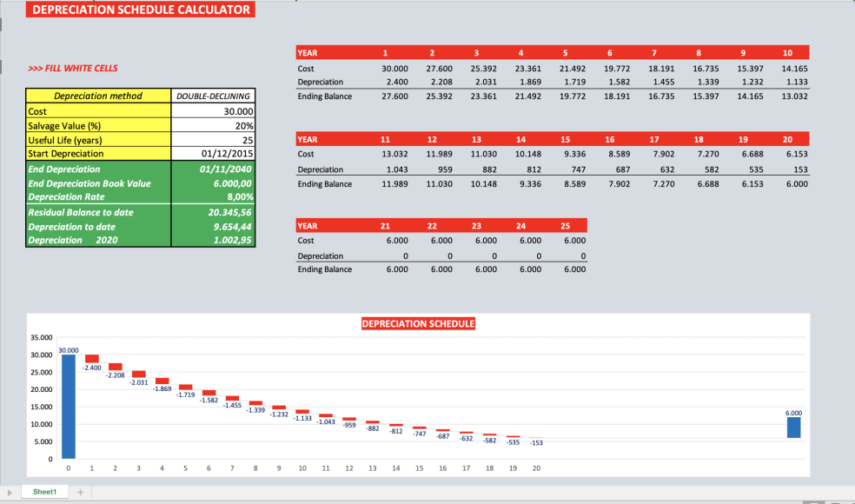
Task: Select the blue 6.000 bar at chart right
Action: (x=792, y=427)
